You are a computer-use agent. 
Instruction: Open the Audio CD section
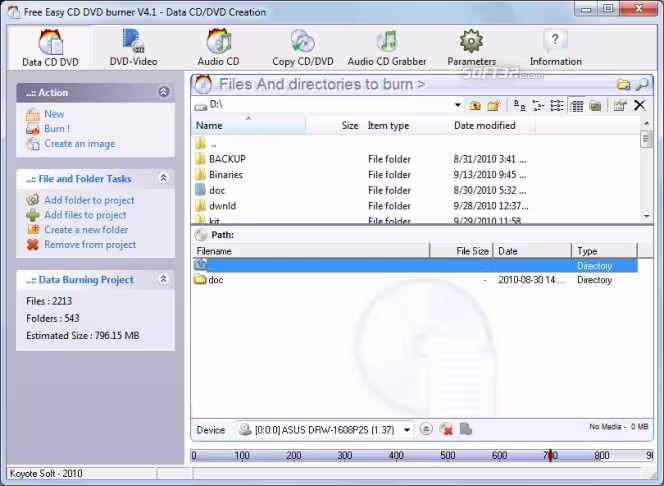218,48
